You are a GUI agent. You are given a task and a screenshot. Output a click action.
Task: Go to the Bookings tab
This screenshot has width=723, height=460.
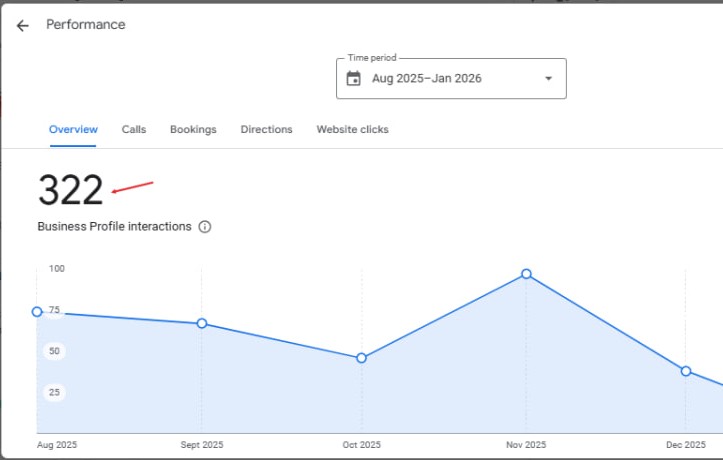coord(193,130)
